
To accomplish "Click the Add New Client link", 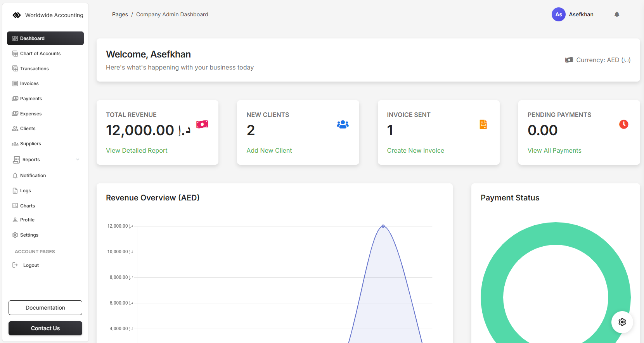I will [269, 150].
